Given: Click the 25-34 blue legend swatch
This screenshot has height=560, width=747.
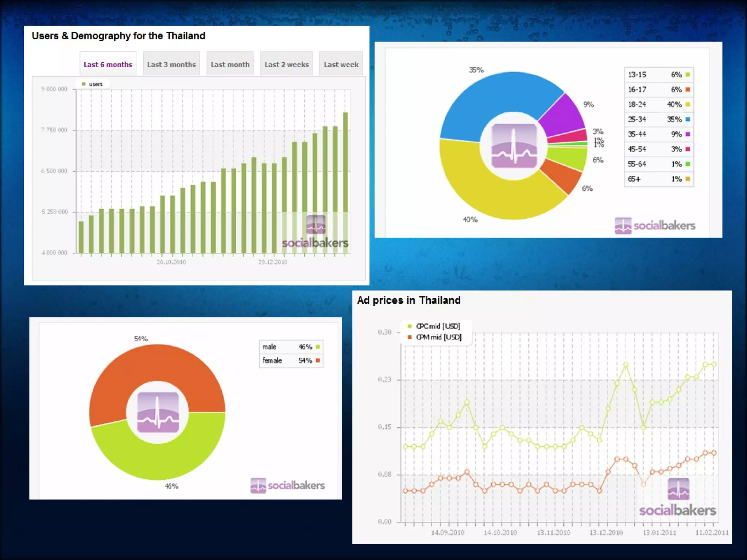Looking at the screenshot, I should tap(688, 119).
